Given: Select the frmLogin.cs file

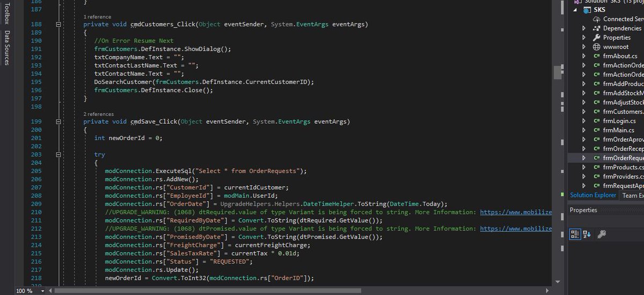Looking at the screenshot, I should tap(619, 121).
